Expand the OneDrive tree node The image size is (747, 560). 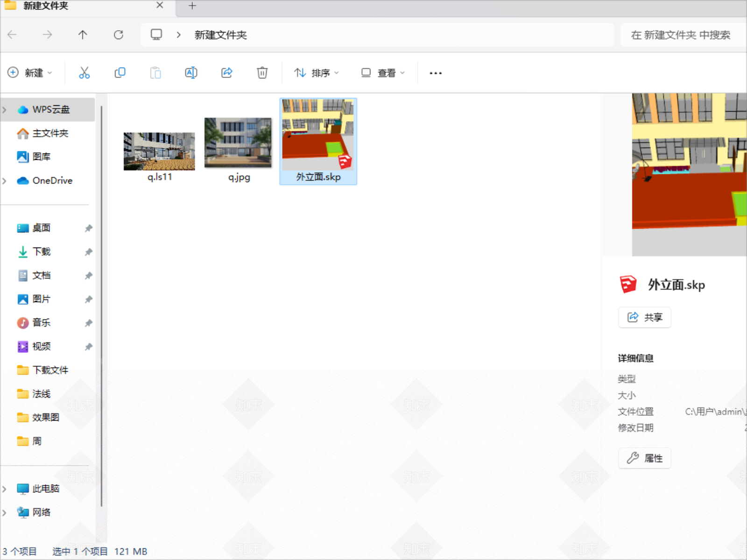coord(5,181)
